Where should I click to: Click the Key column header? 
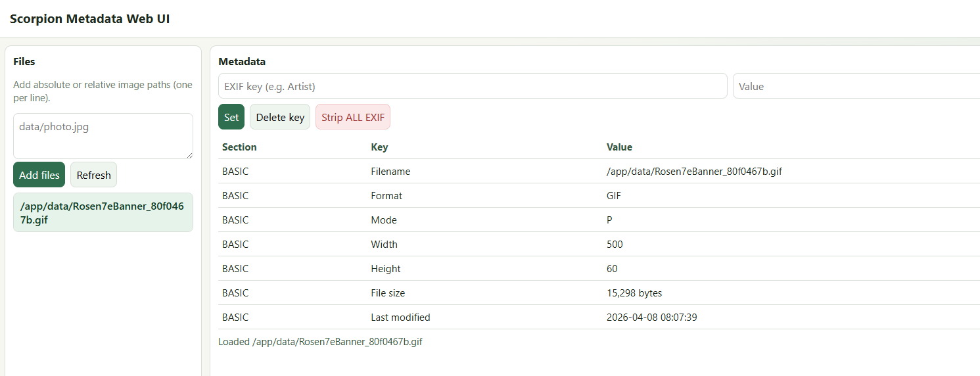pyautogui.click(x=379, y=147)
